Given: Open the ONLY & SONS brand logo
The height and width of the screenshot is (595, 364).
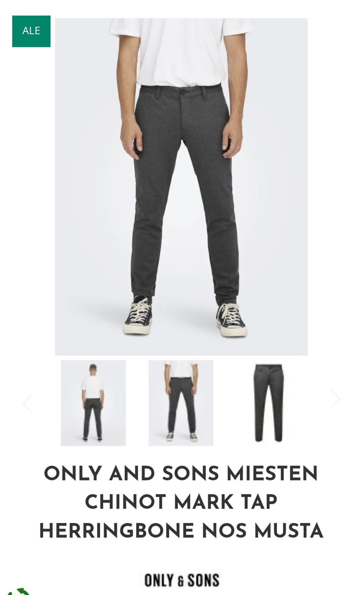Looking at the screenshot, I should point(182,581).
